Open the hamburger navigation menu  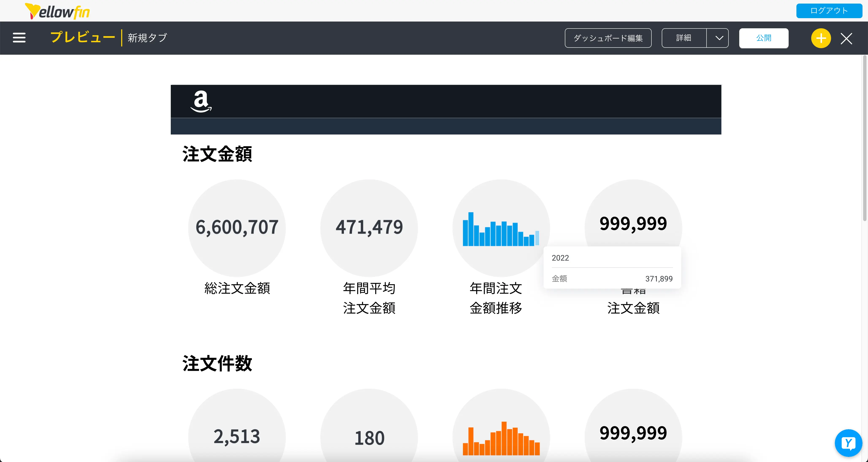(x=19, y=38)
